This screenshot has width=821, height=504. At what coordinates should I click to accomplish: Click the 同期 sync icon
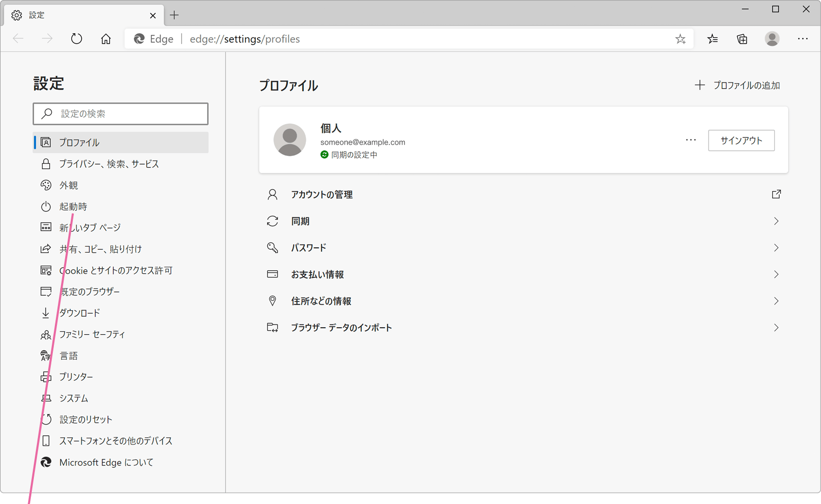click(272, 221)
